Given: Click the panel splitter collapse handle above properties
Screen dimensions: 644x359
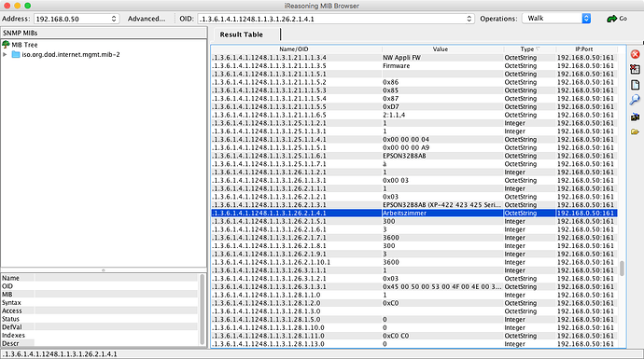Looking at the screenshot, I should pos(103,270).
